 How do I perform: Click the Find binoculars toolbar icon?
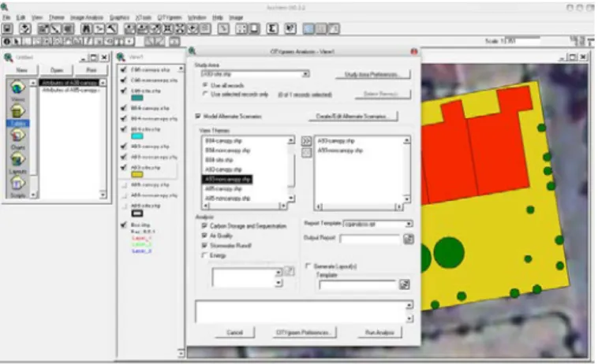click(x=87, y=28)
